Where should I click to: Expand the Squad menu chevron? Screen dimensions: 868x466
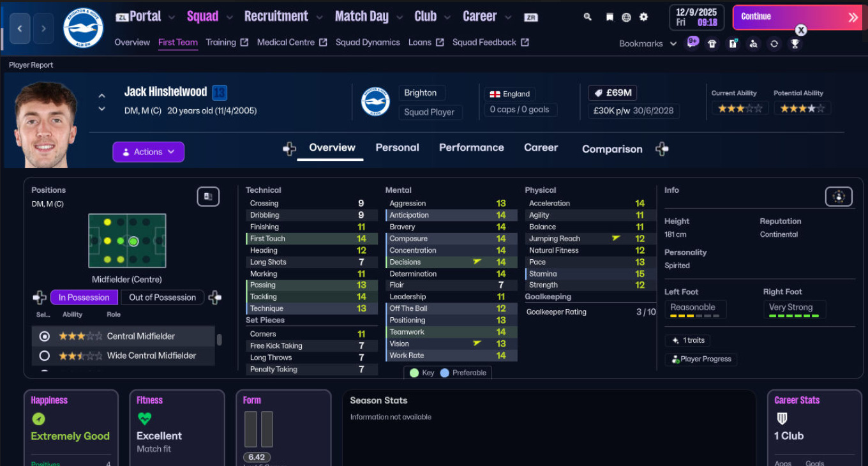pos(230,17)
